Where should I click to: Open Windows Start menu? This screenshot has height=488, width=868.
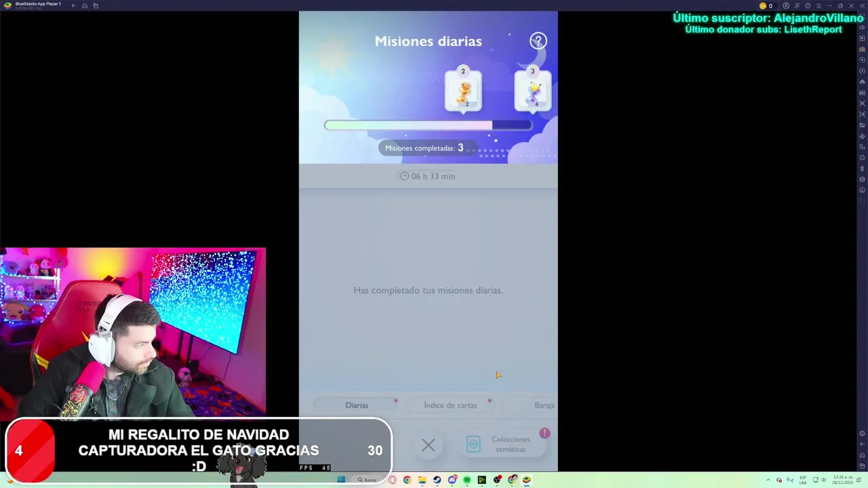pyautogui.click(x=341, y=480)
